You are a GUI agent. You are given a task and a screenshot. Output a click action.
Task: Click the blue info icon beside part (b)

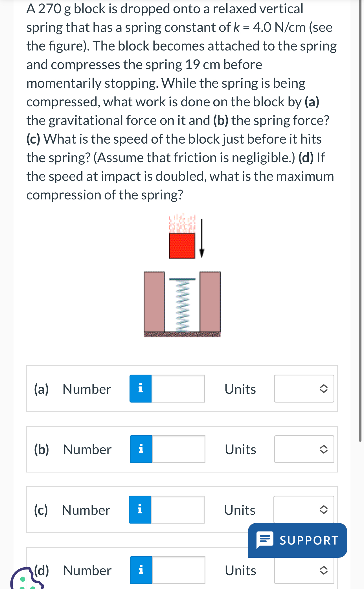[x=140, y=449]
